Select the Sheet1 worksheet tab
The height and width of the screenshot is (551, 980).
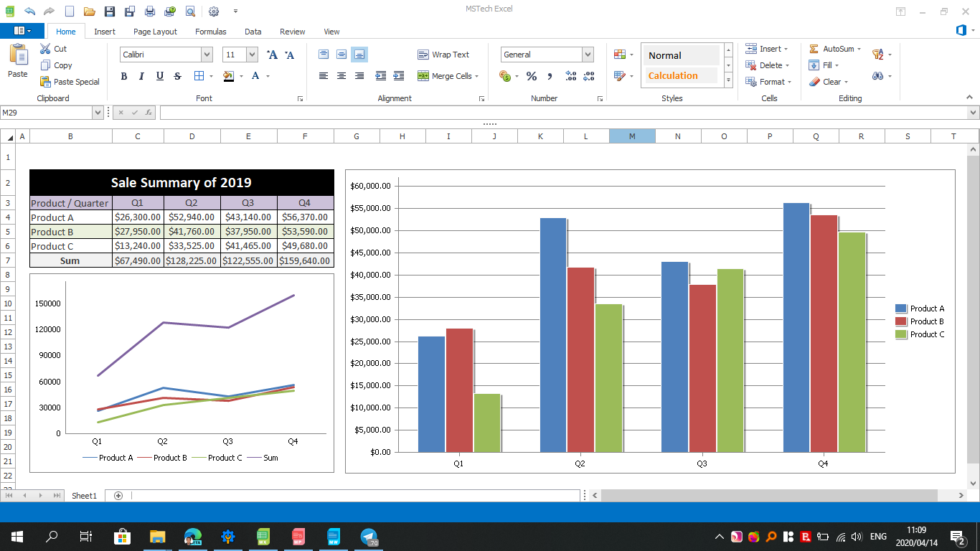click(x=84, y=496)
